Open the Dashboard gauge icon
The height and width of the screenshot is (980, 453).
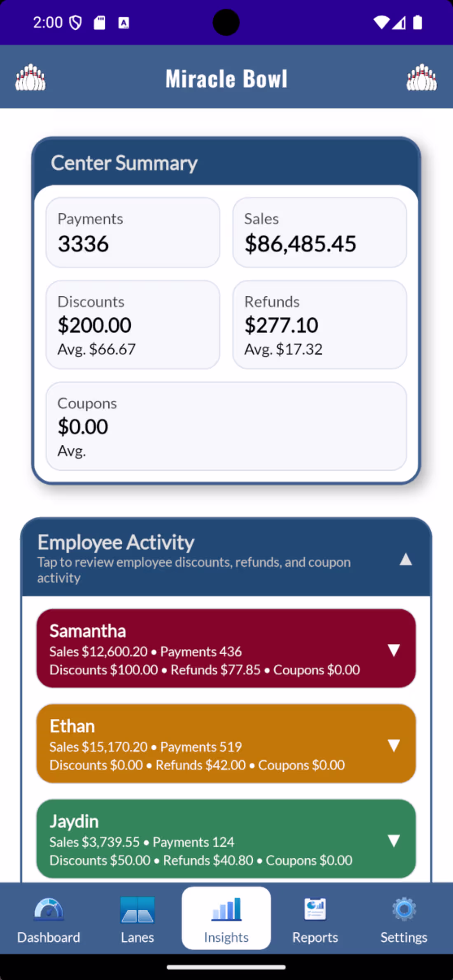pos(49,909)
